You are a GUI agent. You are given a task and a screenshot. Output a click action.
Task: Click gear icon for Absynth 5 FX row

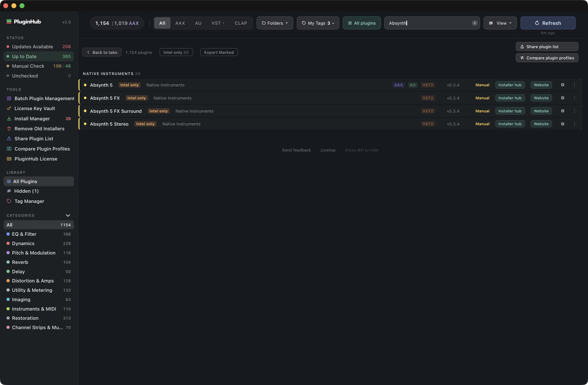pyautogui.click(x=562, y=98)
